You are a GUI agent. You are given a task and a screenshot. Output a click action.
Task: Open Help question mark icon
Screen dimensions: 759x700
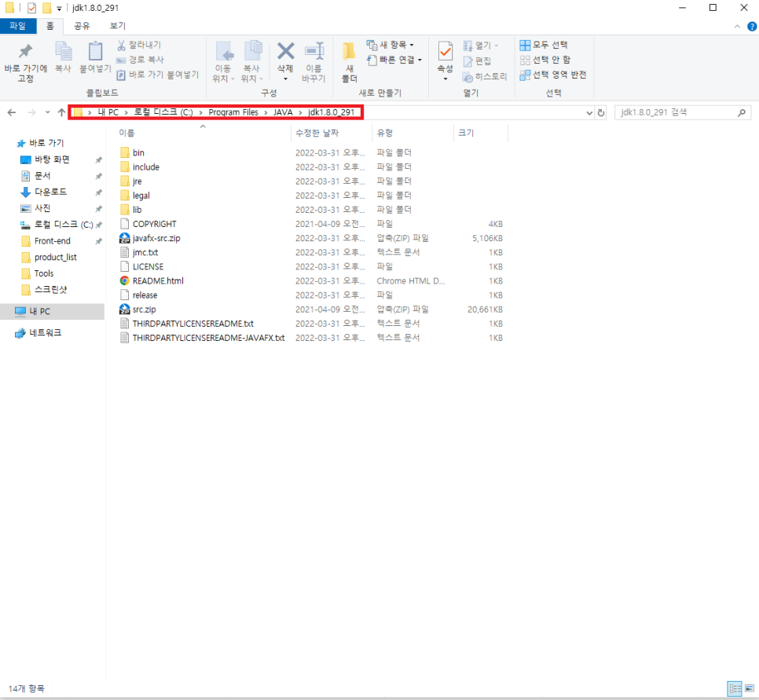[x=752, y=27]
